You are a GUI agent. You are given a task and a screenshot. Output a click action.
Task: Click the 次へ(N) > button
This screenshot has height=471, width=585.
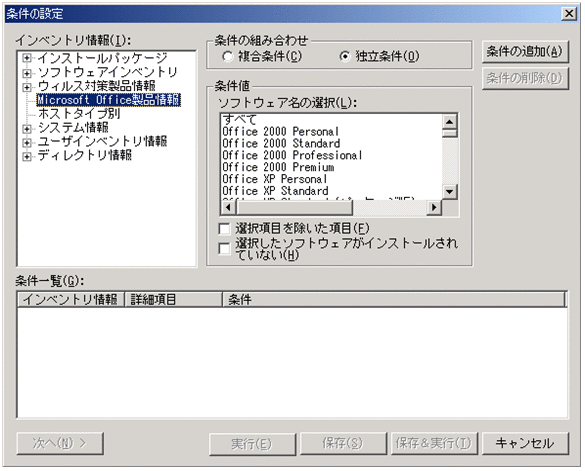[60, 444]
